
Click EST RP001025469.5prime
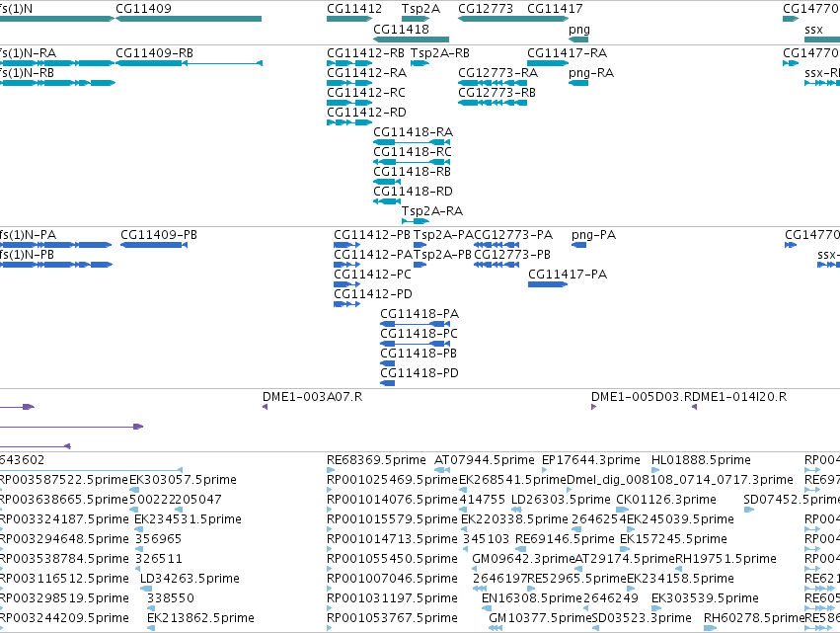(393, 480)
